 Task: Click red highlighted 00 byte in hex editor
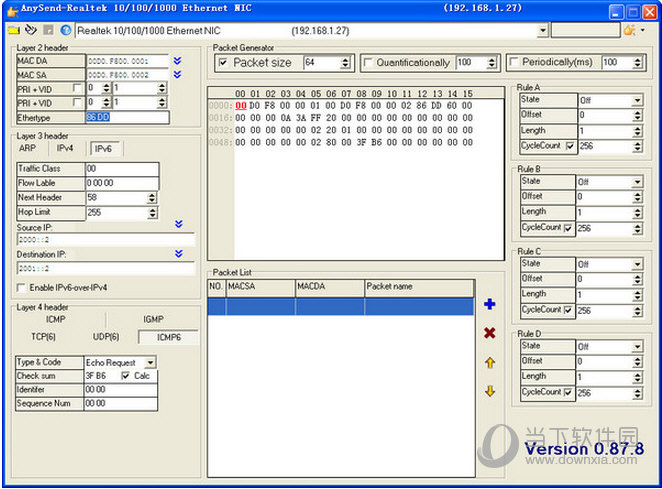[x=241, y=106]
